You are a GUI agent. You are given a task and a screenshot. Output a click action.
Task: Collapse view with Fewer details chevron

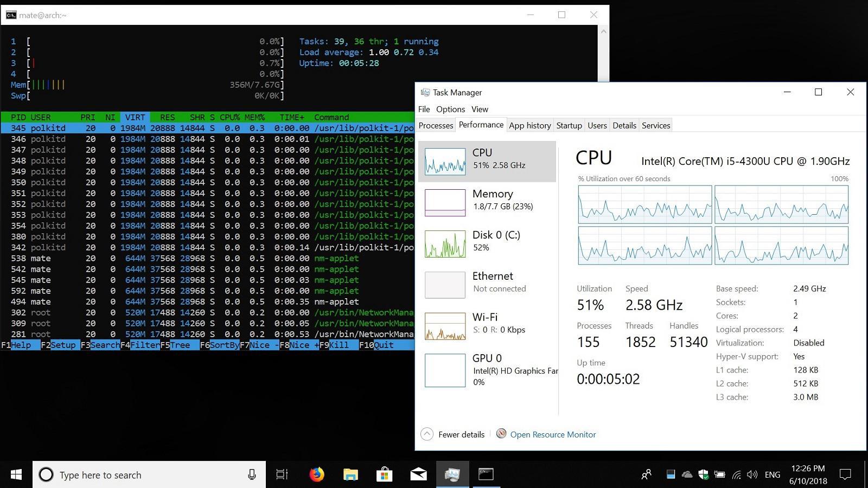[x=427, y=434]
